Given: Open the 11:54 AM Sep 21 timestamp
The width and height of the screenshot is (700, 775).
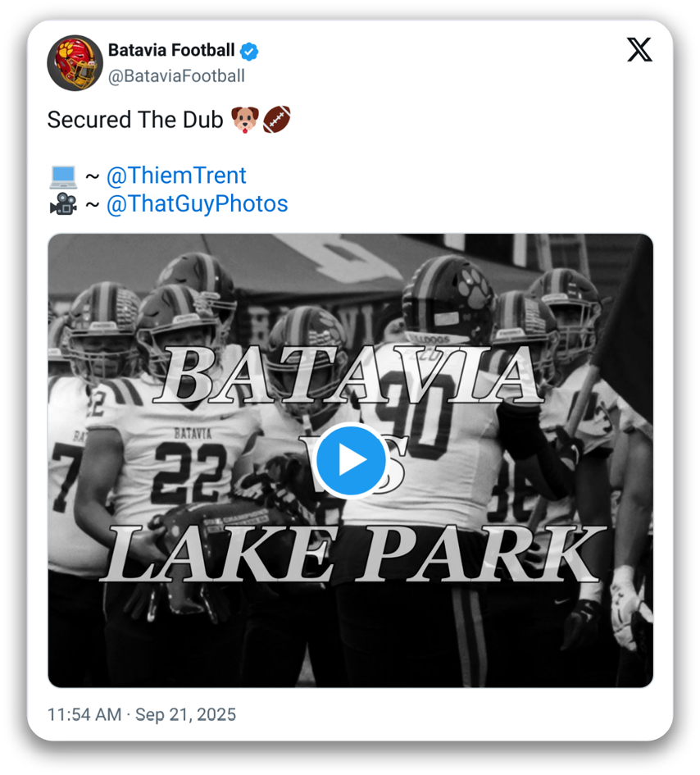Looking at the screenshot, I should tap(141, 714).
